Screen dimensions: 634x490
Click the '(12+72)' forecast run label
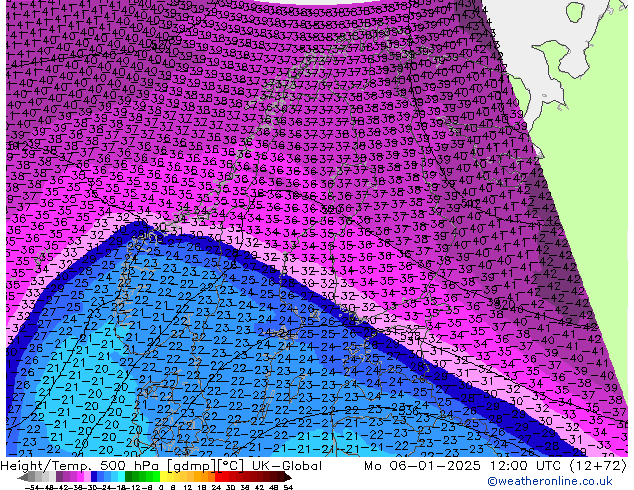pos(598,466)
